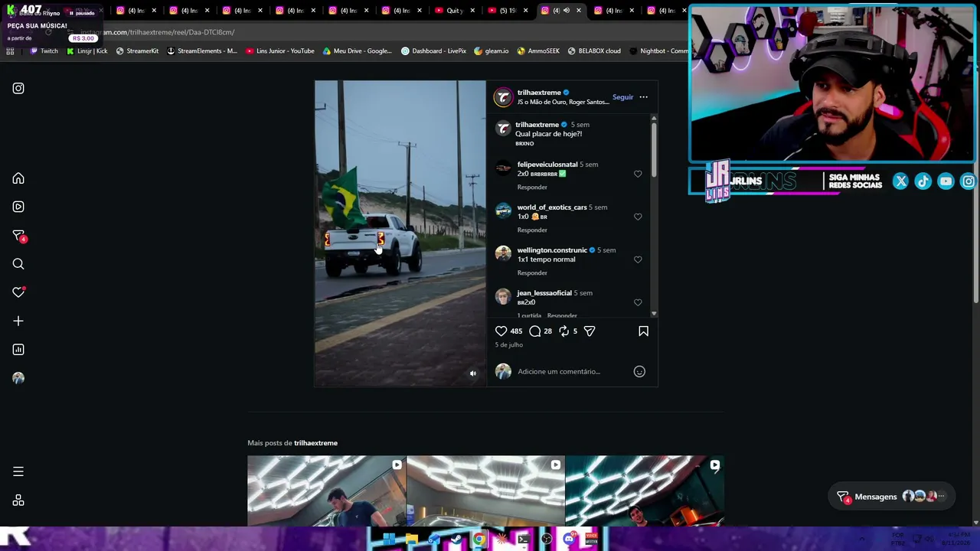This screenshot has width=980, height=551.
Task: Open the Meta apps grid icon in sidebar
Action: (18, 500)
